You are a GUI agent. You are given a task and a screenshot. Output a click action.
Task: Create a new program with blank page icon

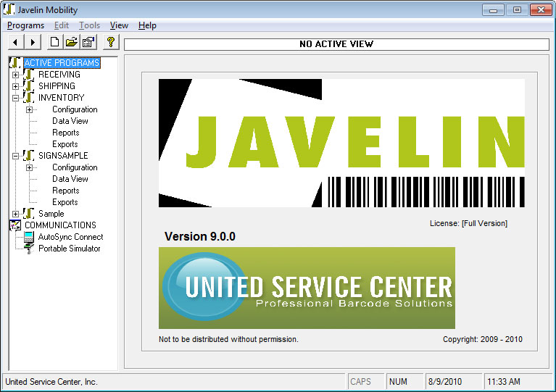point(54,43)
